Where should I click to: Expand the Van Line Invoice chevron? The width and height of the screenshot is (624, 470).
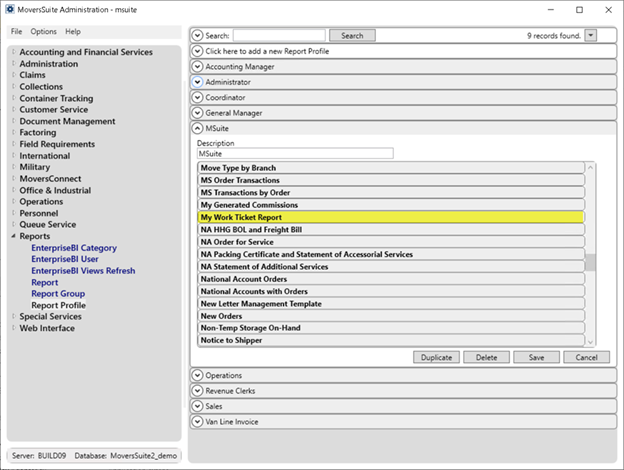click(x=197, y=422)
